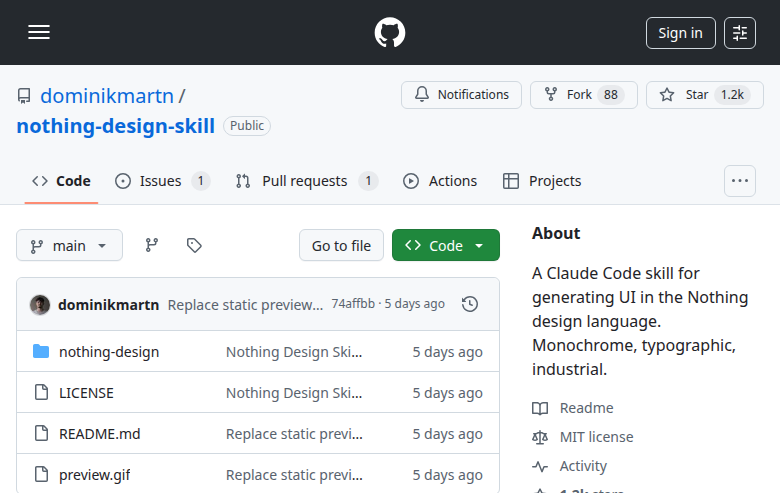Open dominikmartn commit author link
The image size is (780, 493).
point(108,304)
